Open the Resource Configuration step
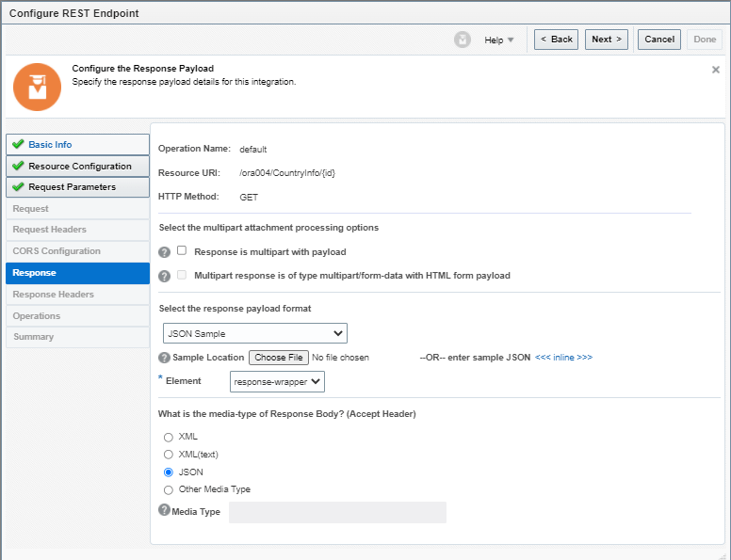 coord(77,166)
